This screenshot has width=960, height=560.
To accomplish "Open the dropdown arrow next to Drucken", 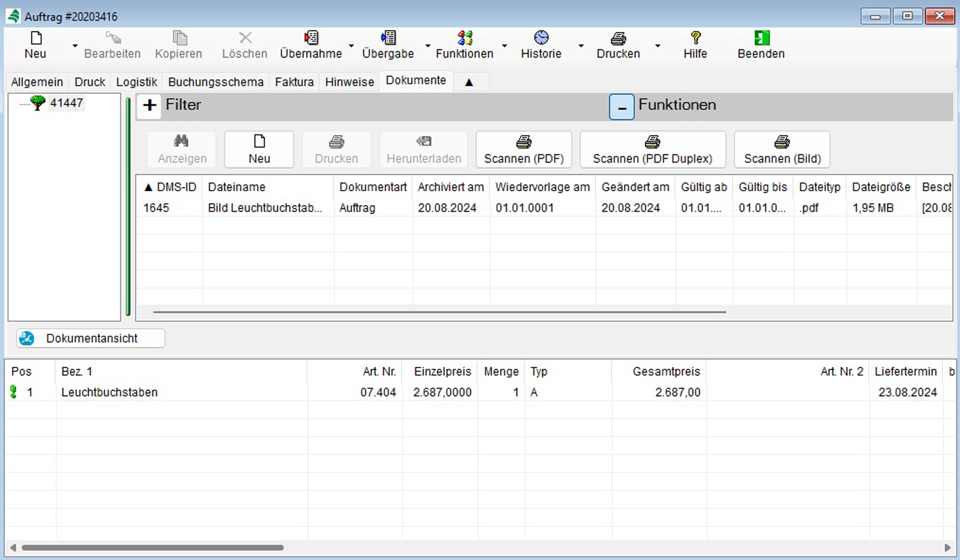I will pyautogui.click(x=658, y=46).
